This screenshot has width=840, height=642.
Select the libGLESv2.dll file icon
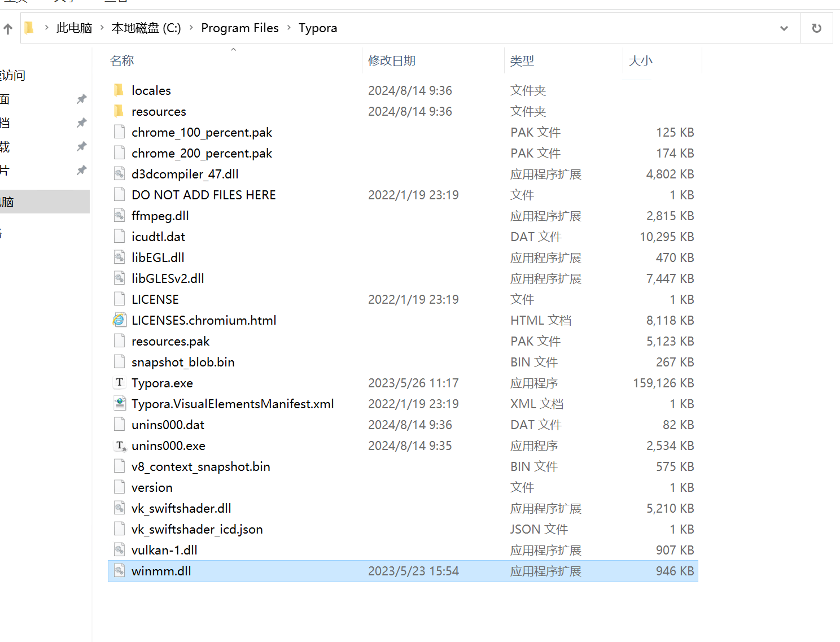click(x=119, y=278)
